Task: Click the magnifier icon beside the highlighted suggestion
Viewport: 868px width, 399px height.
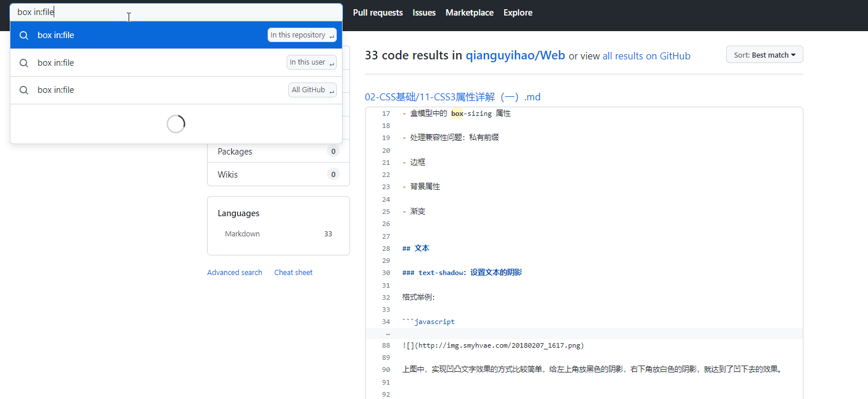Action: tap(24, 35)
